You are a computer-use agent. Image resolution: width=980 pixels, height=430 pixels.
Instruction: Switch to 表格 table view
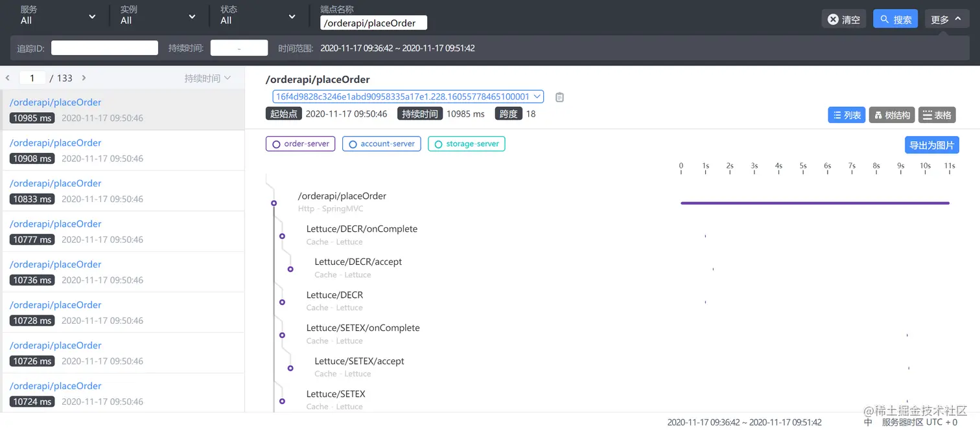[x=937, y=115]
